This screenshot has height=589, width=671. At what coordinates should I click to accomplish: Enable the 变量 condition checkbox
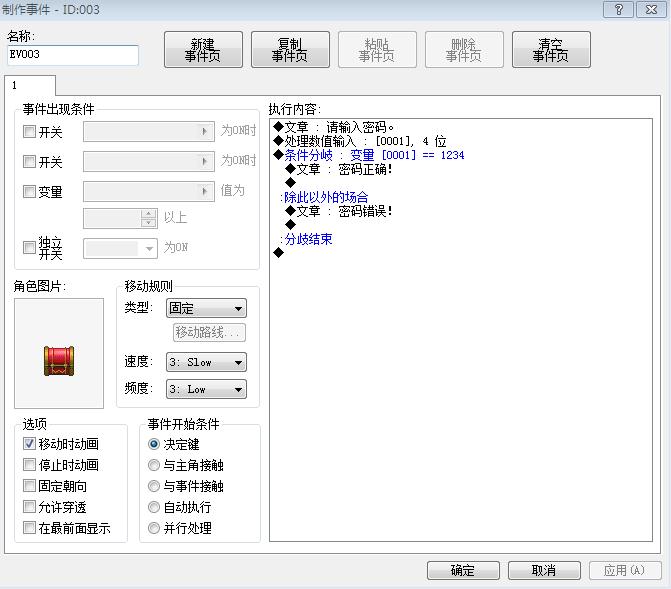coord(29,191)
